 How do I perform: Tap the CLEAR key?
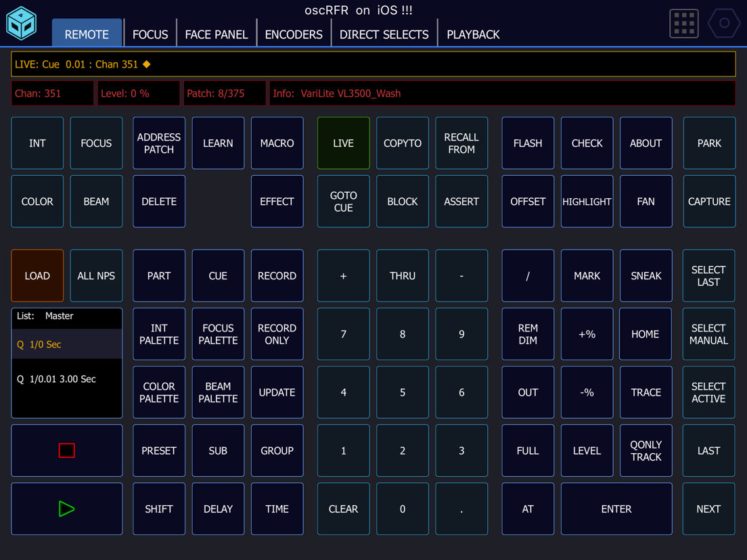point(344,509)
